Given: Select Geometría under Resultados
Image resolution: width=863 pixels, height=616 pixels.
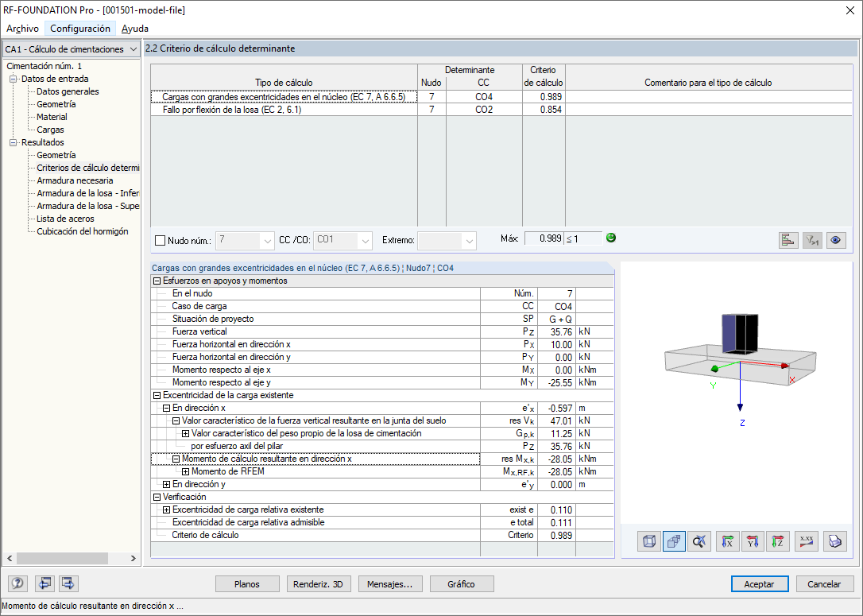Looking at the screenshot, I should [x=56, y=155].
